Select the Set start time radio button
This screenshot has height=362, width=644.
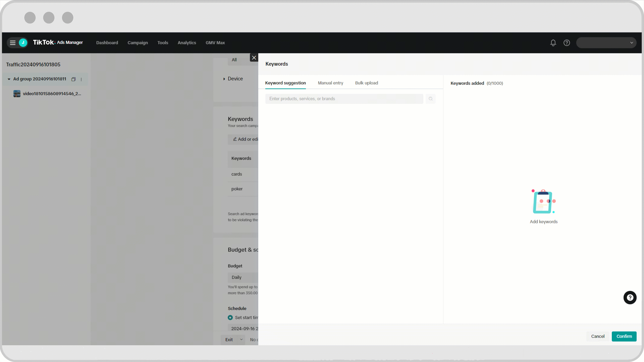[x=230, y=317]
